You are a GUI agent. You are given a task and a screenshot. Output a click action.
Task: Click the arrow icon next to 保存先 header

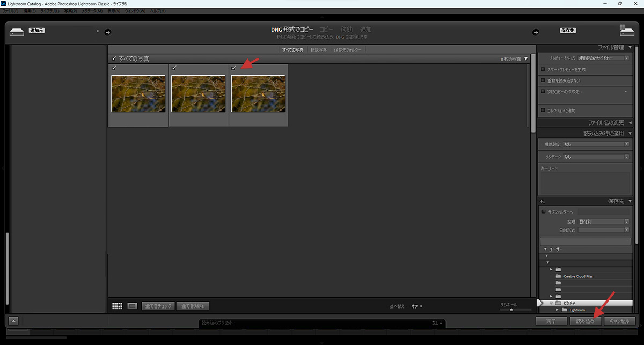tap(535, 32)
